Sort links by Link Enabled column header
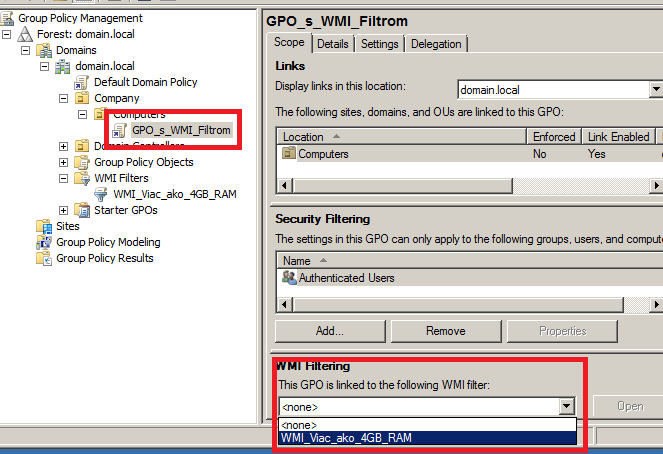 (x=618, y=137)
